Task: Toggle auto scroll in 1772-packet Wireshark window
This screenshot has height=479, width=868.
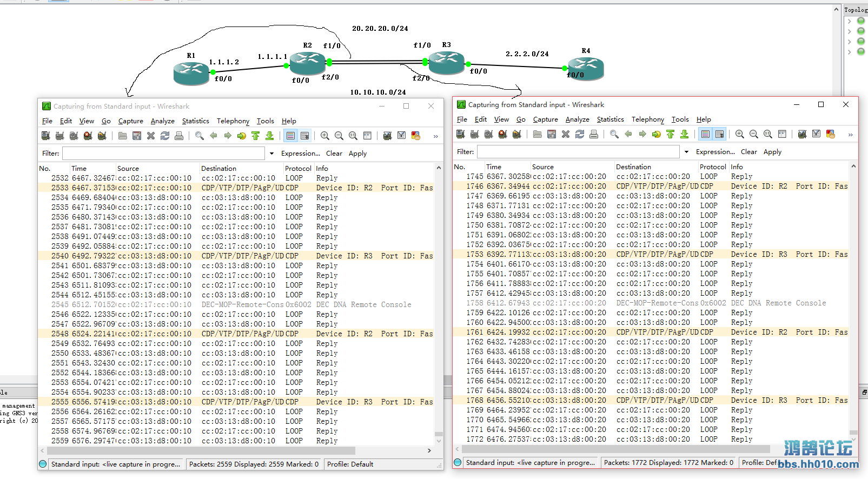Action: [720, 134]
